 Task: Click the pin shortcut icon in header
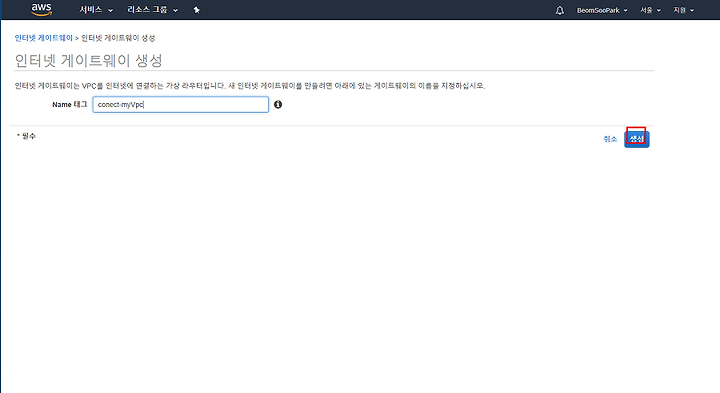[197, 10]
